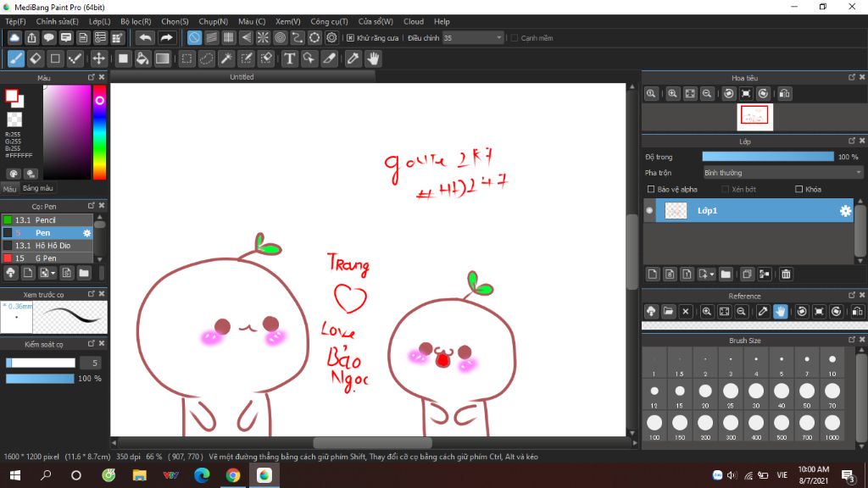Screen dimensions: 868x488
Task: Open Tệp(F) menu
Action: pos(15,21)
